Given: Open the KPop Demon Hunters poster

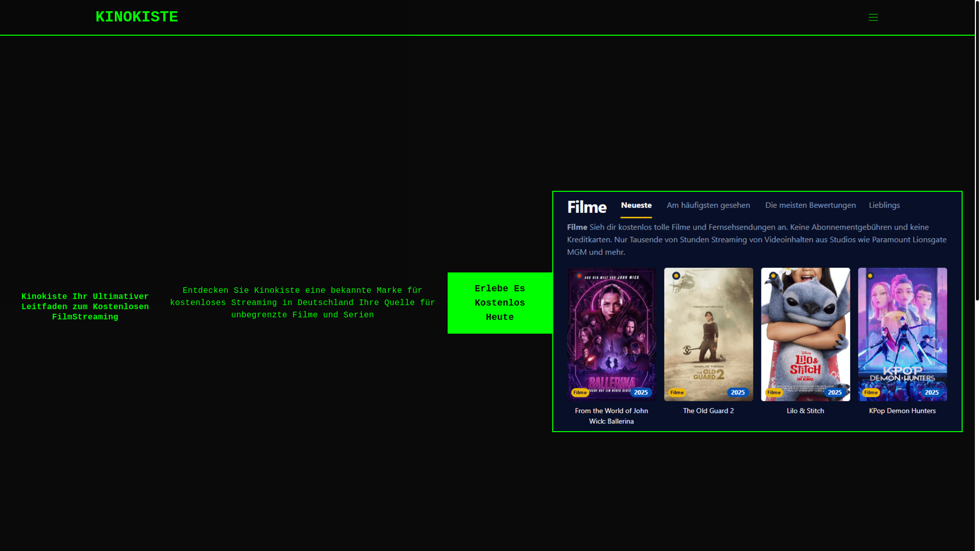Looking at the screenshot, I should click(x=902, y=334).
